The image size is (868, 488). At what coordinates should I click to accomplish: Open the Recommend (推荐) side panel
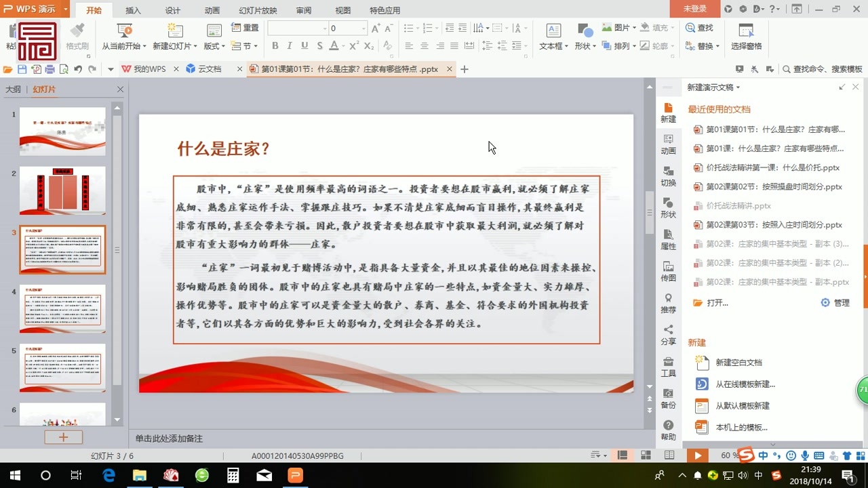668,302
